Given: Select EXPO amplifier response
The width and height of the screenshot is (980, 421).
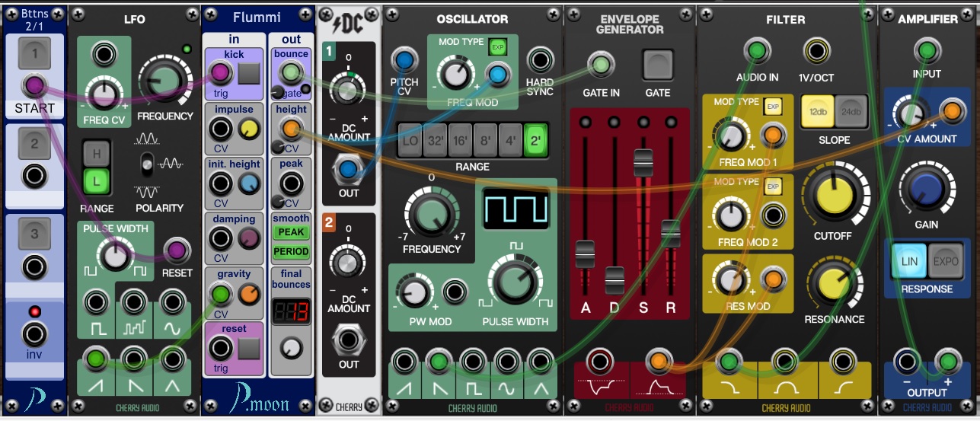Looking at the screenshot, I should tap(946, 261).
